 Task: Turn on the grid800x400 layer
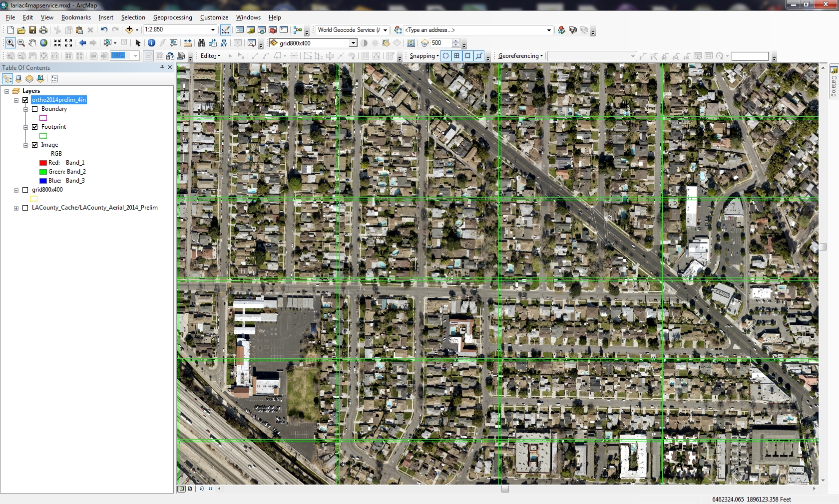25,190
